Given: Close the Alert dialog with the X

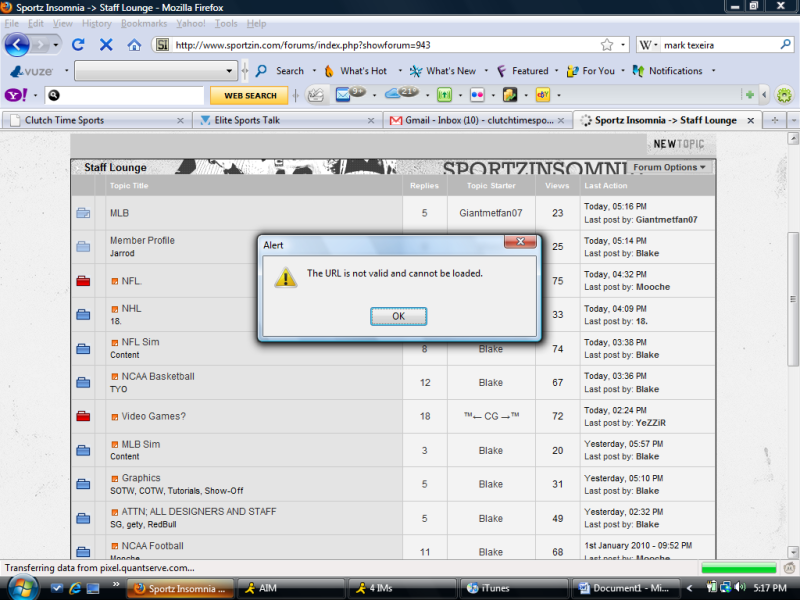Looking at the screenshot, I should 520,241.
